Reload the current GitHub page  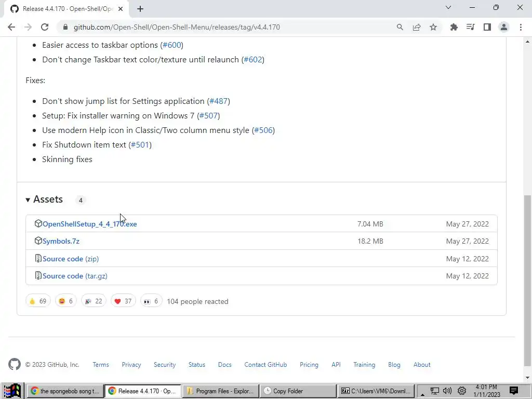[x=45, y=27]
